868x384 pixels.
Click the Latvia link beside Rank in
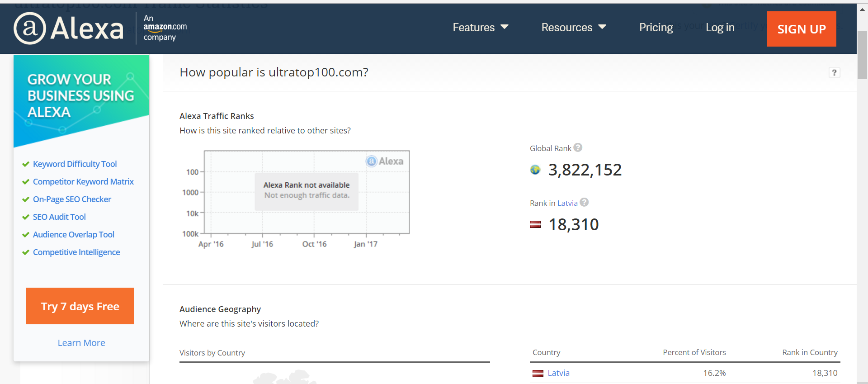[567, 203]
